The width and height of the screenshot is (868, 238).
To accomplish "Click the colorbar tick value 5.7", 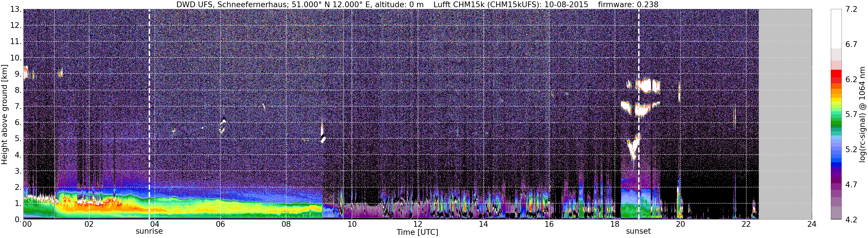I will (851, 115).
